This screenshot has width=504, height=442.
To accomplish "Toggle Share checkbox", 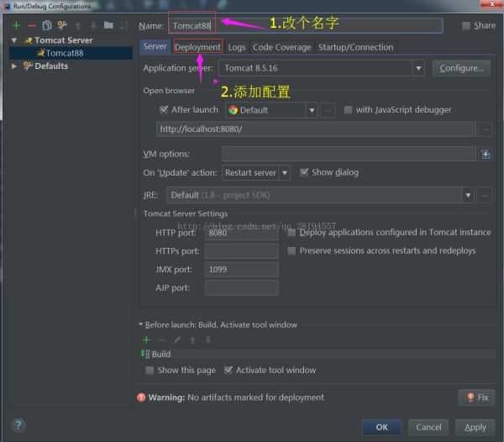I will click(465, 25).
